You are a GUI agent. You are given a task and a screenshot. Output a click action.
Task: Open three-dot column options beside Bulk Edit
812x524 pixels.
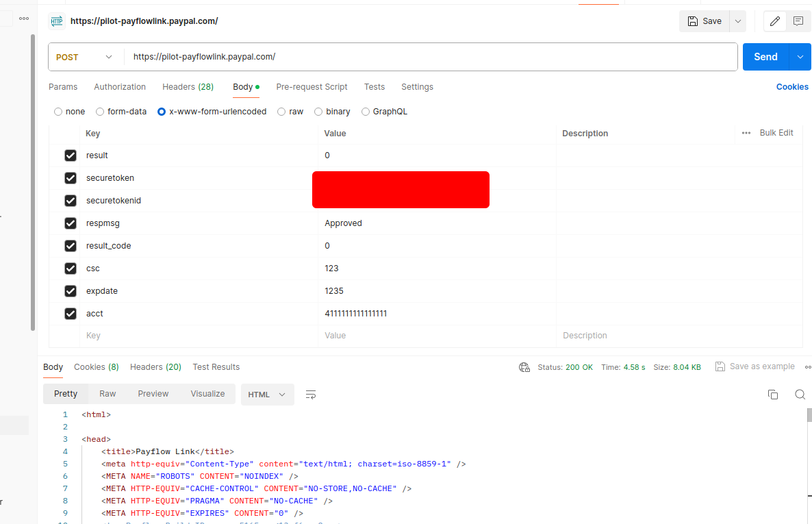746,133
